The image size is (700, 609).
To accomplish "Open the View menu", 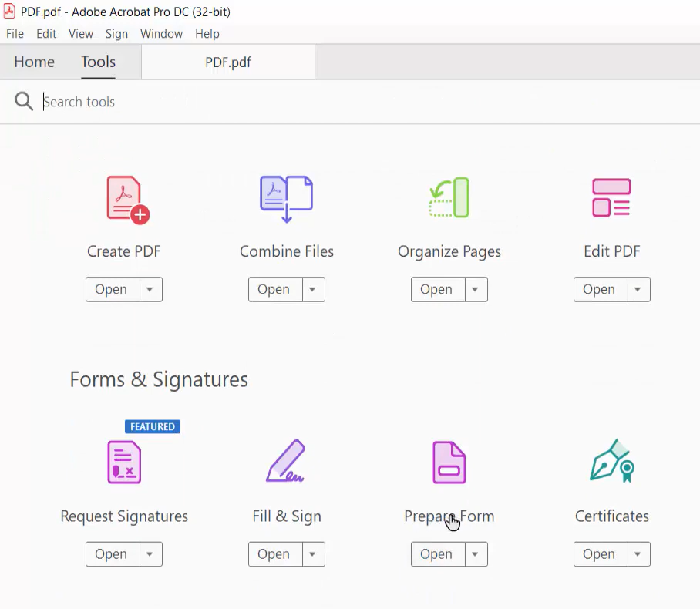I will pyautogui.click(x=81, y=34).
